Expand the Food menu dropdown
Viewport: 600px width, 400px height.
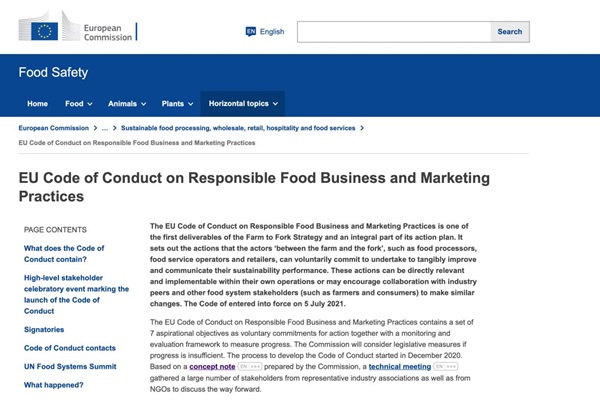[x=78, y=104]
